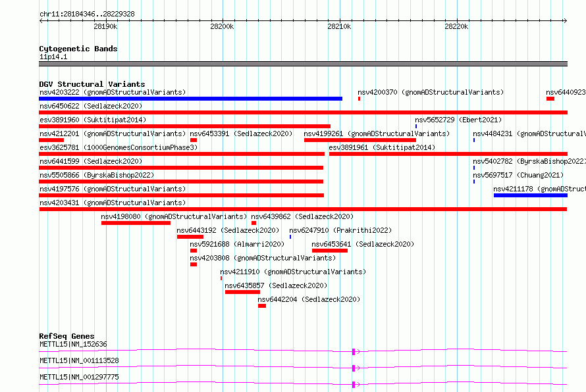Click the nsv4198080 red variant bar
586x392 pixels.
136,223
